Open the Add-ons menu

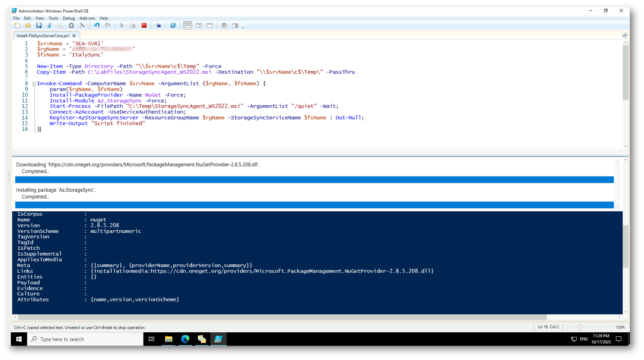click(87, 18)
